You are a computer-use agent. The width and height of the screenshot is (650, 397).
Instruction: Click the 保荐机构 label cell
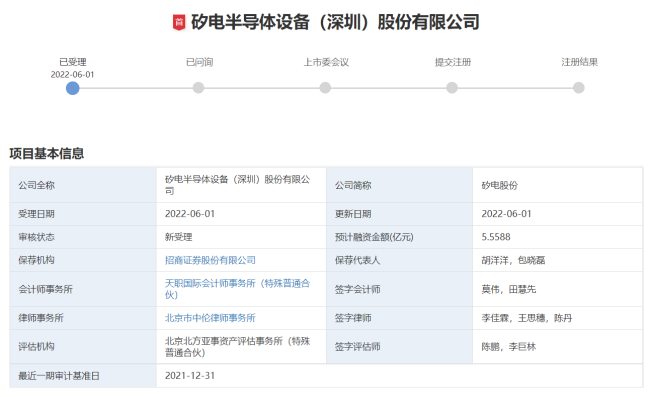tap(83, 260)
